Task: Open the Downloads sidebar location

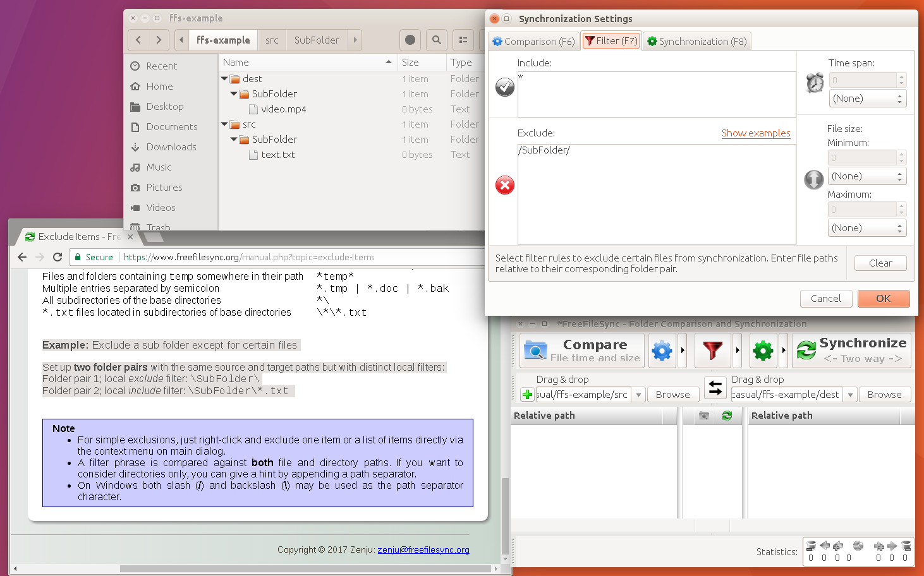Action: (x=171, y=147)
